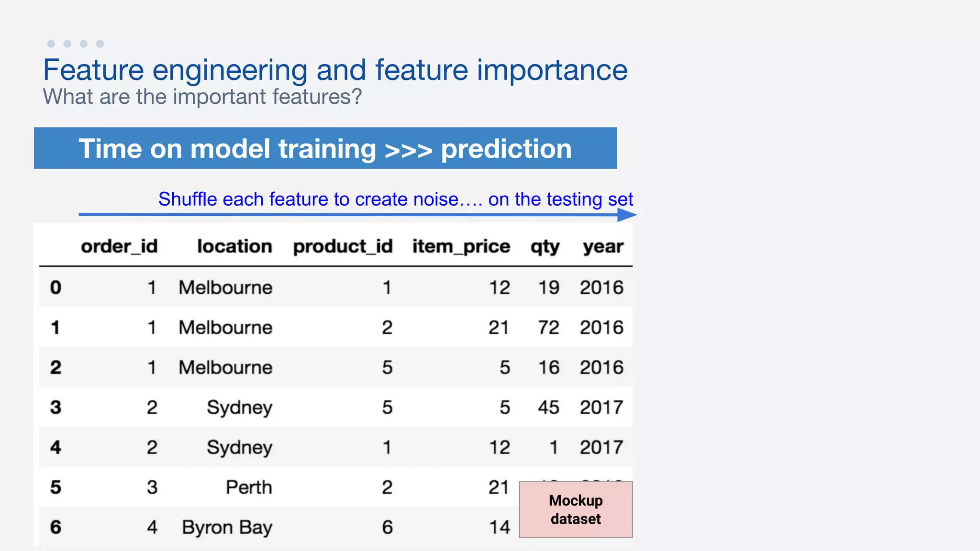Click product_id 5 in row 3
This screenshot has width=980, height=551.
(x=387, y=408)
